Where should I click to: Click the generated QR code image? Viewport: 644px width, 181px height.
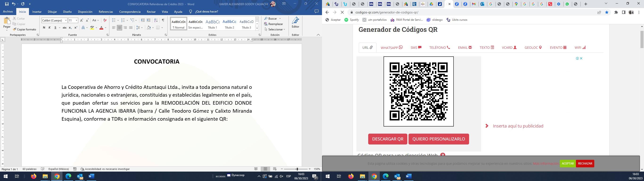[x=418, y=91]
